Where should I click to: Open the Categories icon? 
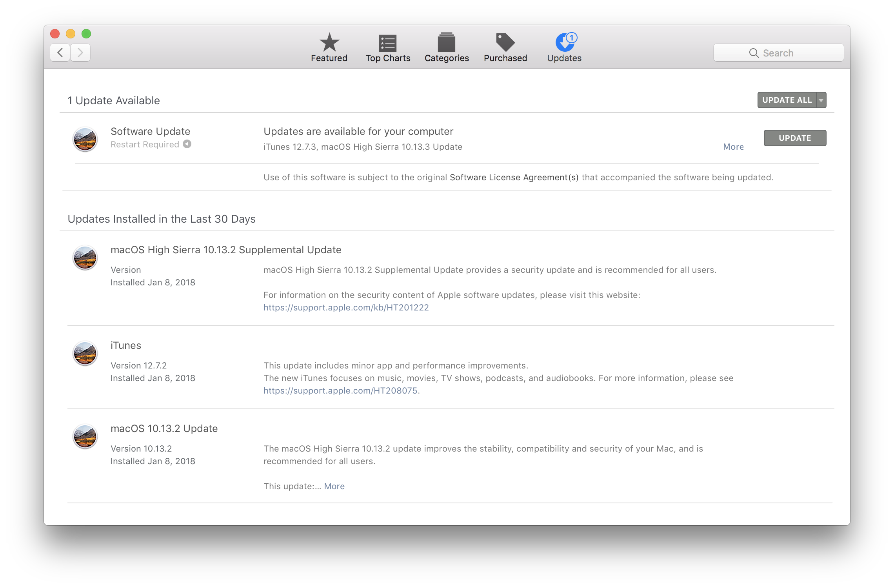(446, 42)
